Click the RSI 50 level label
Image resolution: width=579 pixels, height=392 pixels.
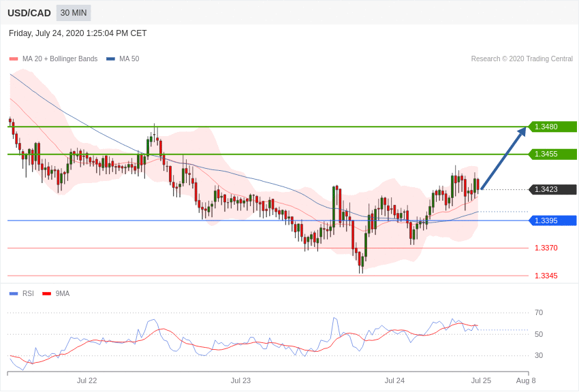[x=539, y=334]
